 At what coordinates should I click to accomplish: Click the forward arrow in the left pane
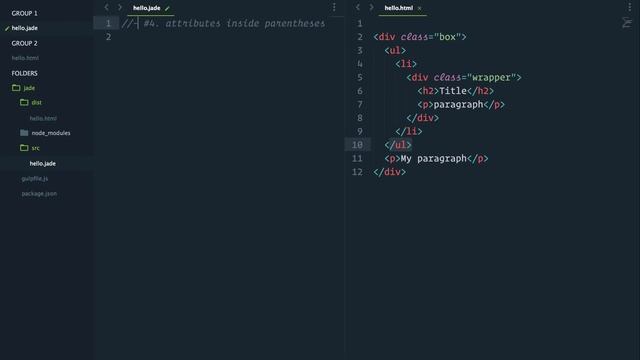tap(120, 7)
